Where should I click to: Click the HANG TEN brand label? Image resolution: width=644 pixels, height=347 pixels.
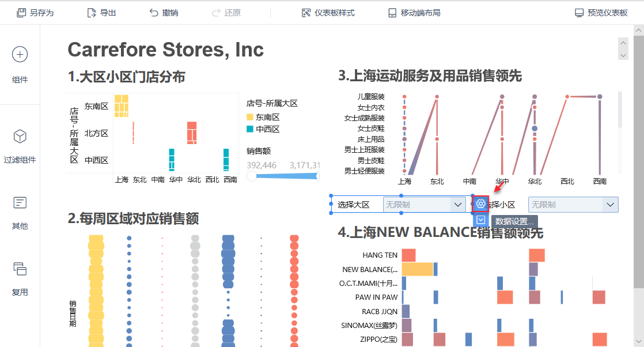click(380, 255)
